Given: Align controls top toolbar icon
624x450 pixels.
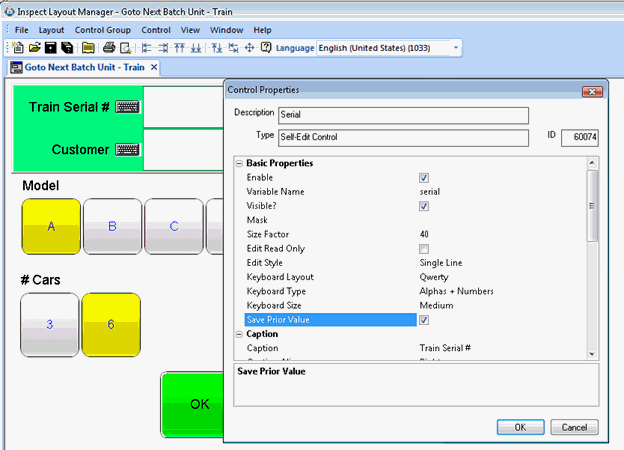Looking at the screenshot, I should 179,48.
